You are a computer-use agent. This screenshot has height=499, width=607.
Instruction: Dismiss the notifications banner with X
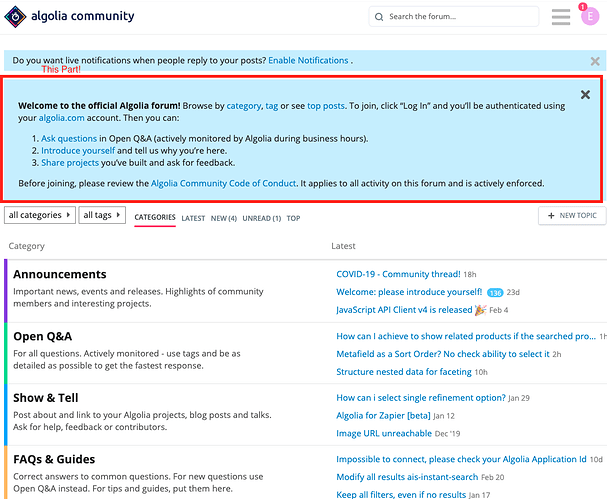click(x=595, y=61)
